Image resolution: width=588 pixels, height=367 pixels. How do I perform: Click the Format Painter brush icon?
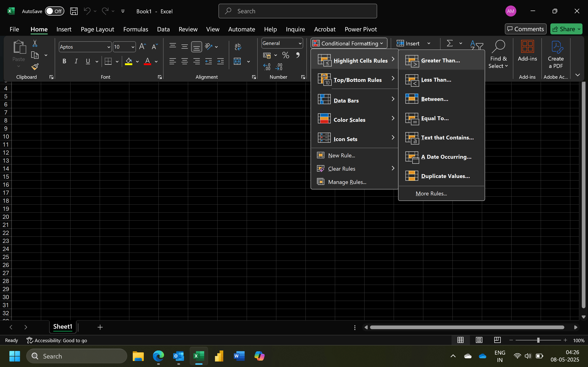tap(35, 67)
